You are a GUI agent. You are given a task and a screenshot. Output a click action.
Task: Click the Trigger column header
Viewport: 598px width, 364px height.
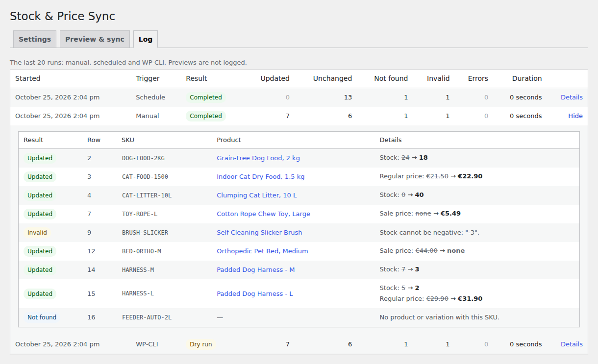point(148,78)
